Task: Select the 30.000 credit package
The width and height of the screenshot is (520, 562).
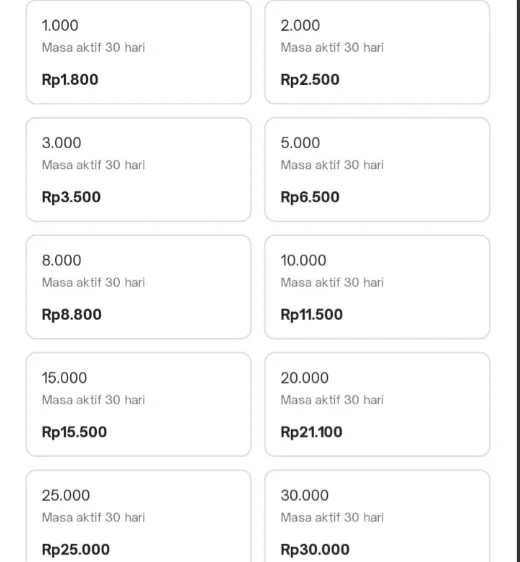Action: pyautogui.click(x=377, y=516)
